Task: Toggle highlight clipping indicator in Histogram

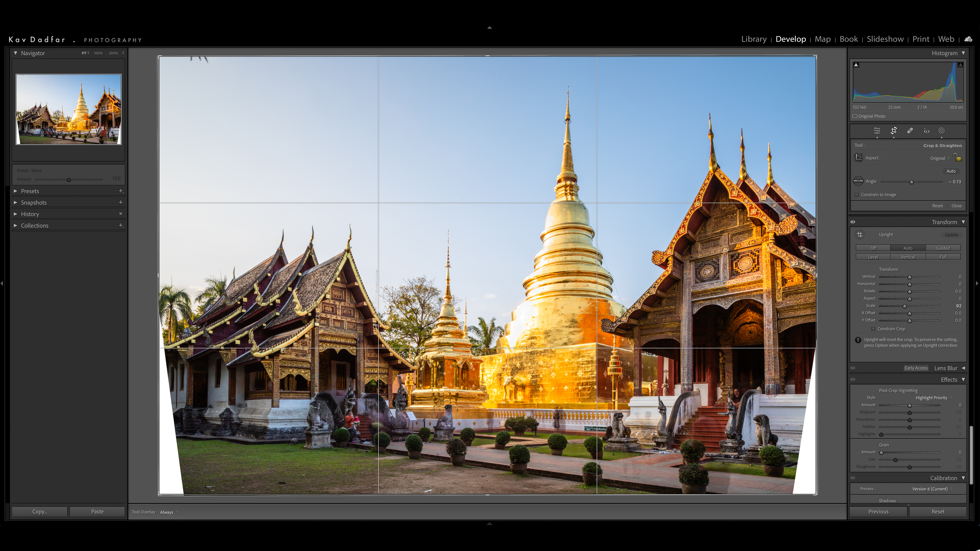Action: click(961, 65)
